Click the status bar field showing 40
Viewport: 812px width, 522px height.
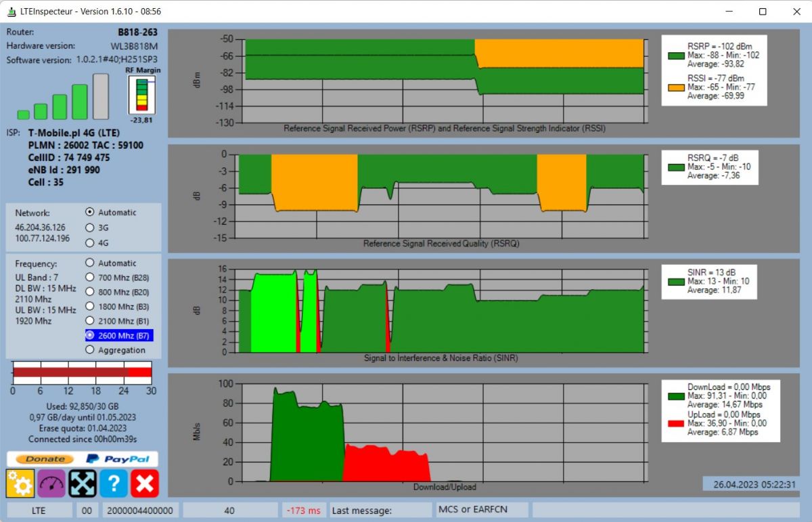[x=230, y=510]
